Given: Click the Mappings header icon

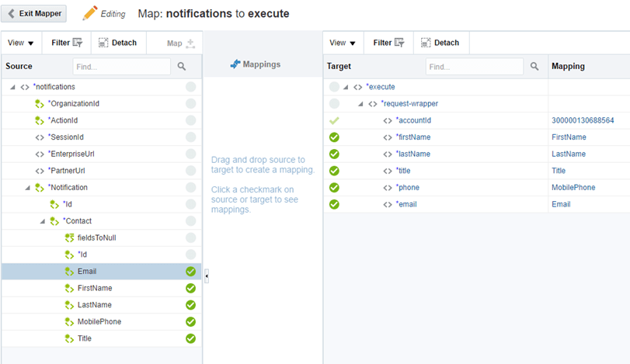Looking at the screenshot, I should (235, 65).
